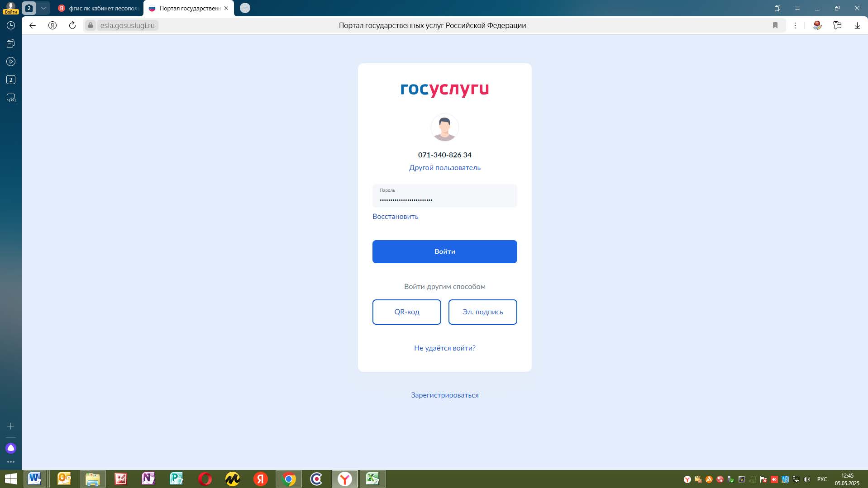Add a sidebar app with plus icon
Screen dimensions: 868x488
coord(11,426)
